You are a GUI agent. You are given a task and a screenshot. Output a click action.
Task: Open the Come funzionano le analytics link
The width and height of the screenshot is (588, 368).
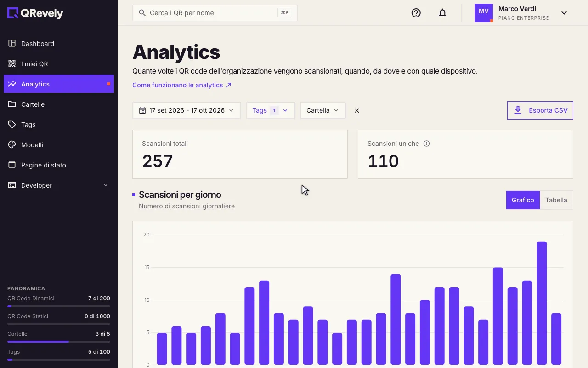(x=182, y=85)
